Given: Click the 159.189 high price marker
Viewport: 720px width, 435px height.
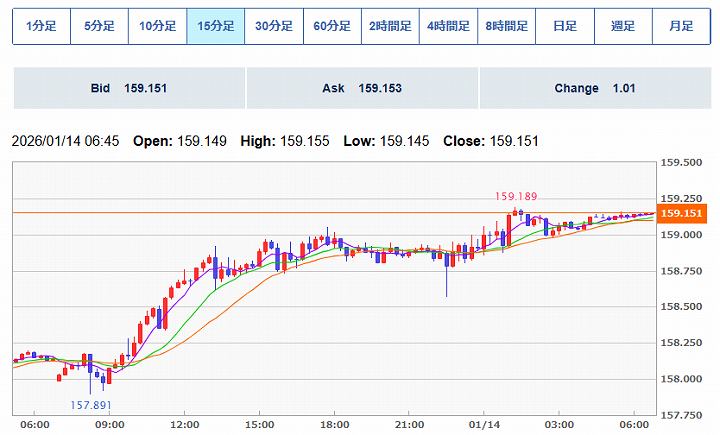Looking at the screenshot, I should click(x=515, y=197).
